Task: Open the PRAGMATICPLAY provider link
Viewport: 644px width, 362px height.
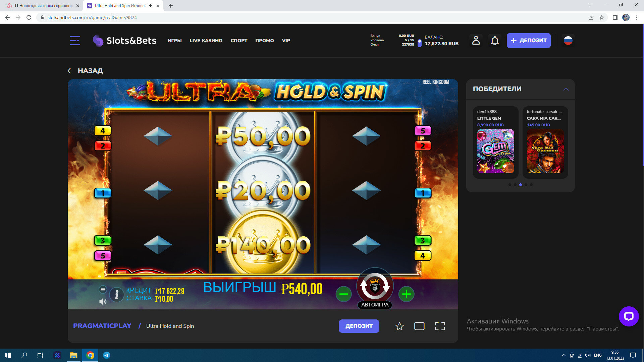Action: 102,326
